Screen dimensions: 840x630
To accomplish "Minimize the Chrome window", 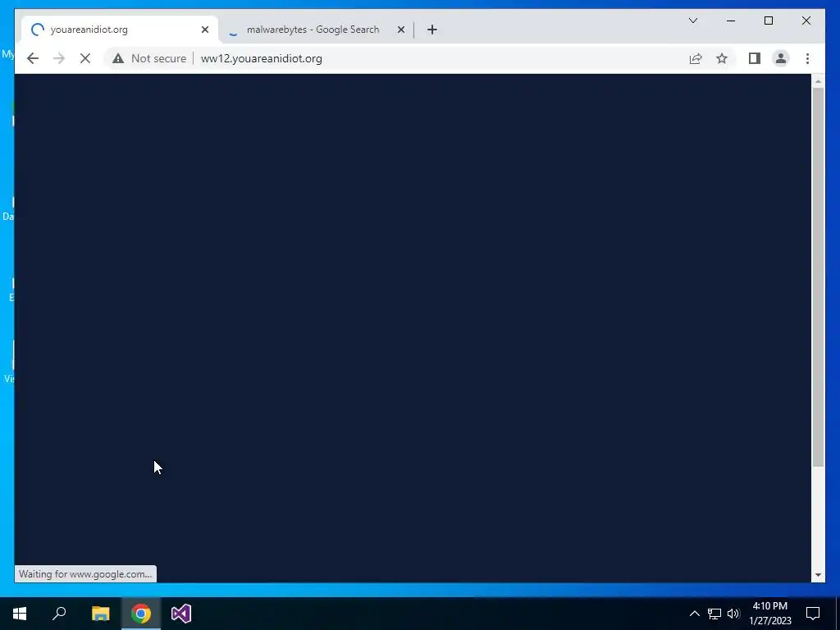I will tap(731, 21).
